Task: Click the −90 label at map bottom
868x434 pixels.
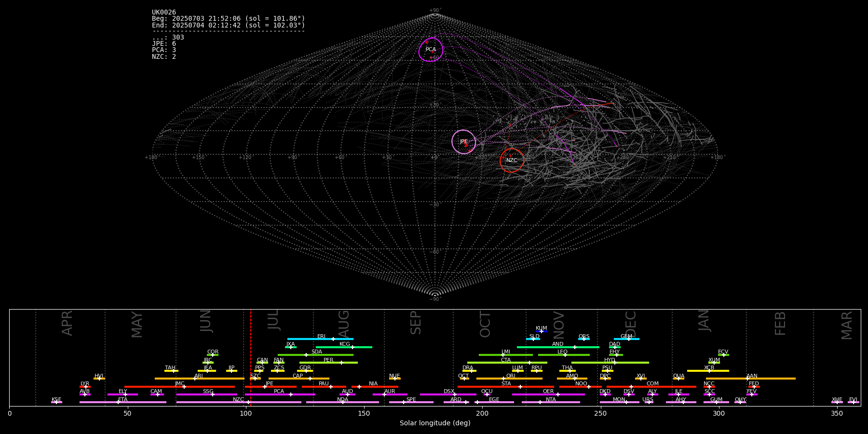Action: [435, 299]
